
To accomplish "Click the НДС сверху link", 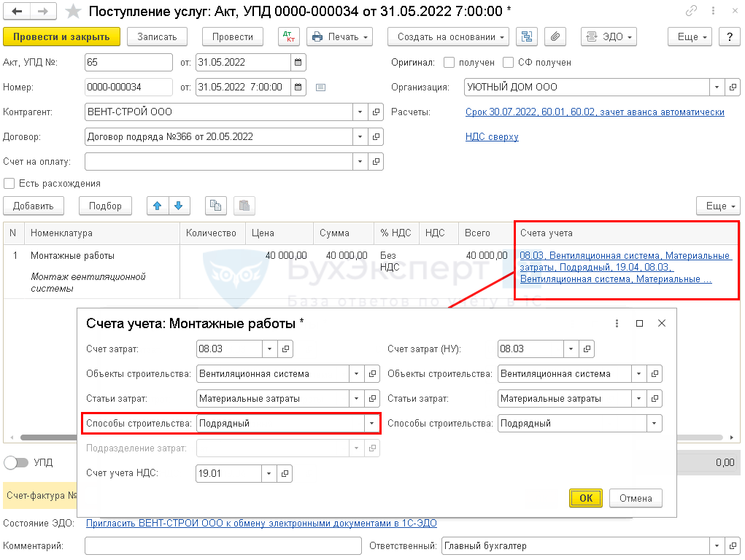I will 492,136.
